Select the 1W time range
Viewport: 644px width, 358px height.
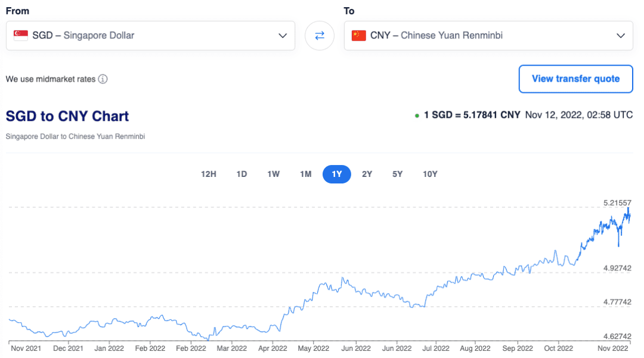274,174
